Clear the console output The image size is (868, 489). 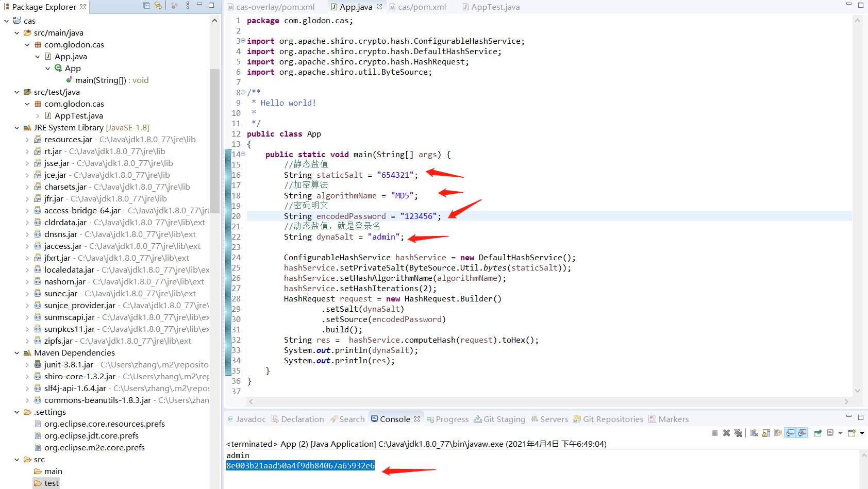coord(754,433)
